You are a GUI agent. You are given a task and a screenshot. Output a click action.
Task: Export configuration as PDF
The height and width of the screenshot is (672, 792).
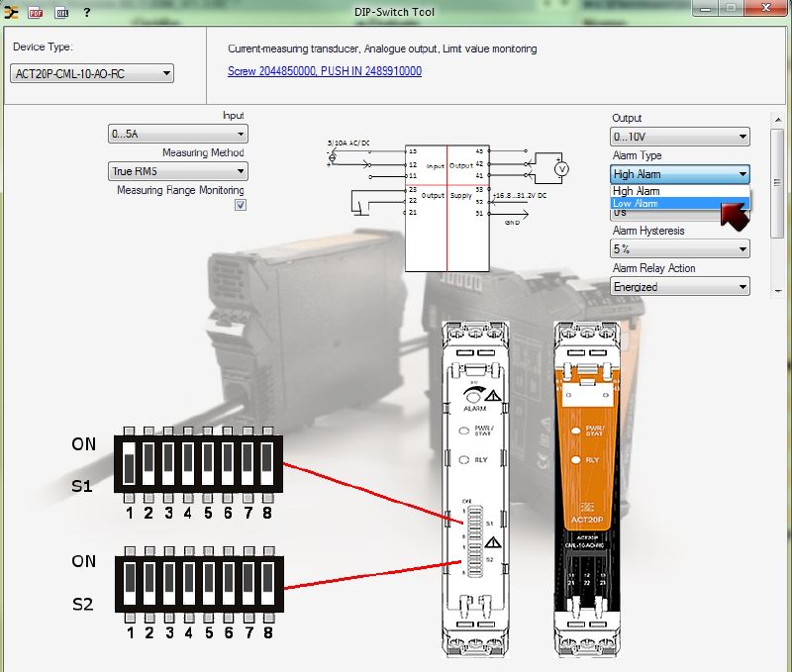(x=38, y=12)
